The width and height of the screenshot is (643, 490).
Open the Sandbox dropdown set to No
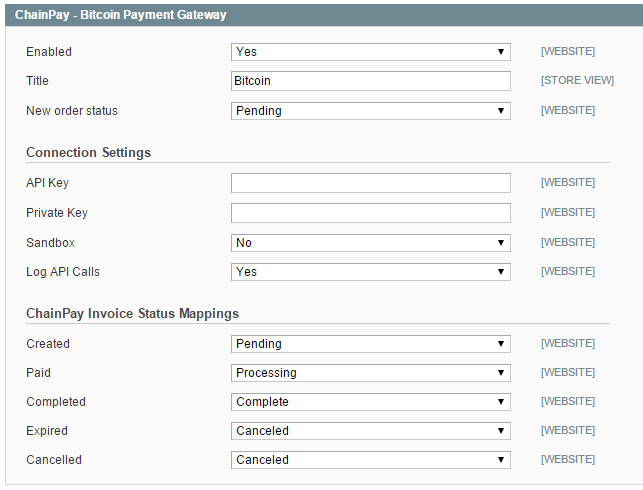coord(371,243)
